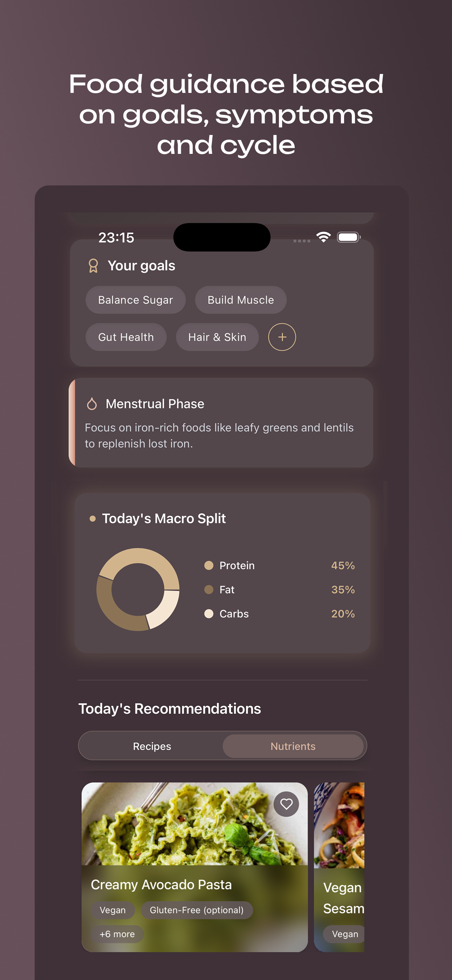Tap the macro split donut chart

click(x=138, y=589)
